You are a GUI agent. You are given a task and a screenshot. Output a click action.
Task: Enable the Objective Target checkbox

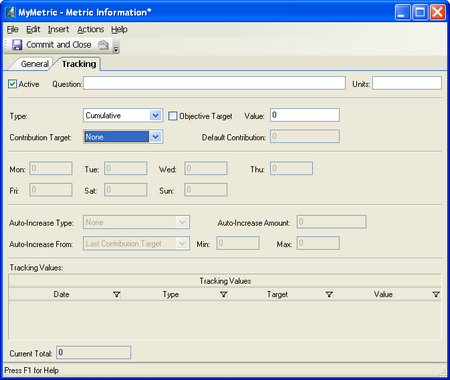172,116
